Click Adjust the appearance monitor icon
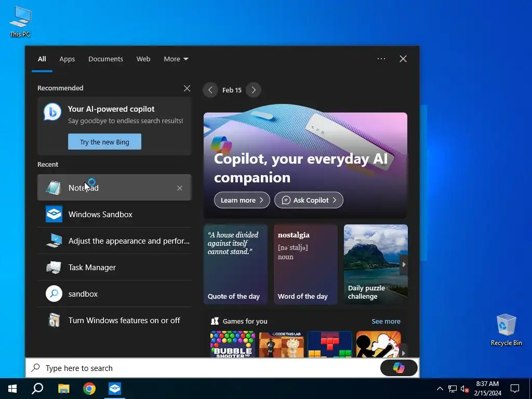The width and height of the screenshot is (532, 399). coord(54,241)
